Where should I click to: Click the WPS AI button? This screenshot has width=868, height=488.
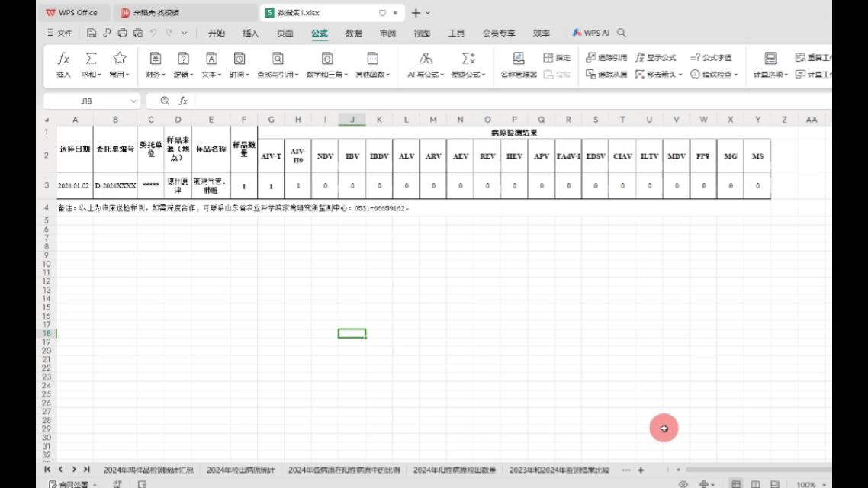591,34
